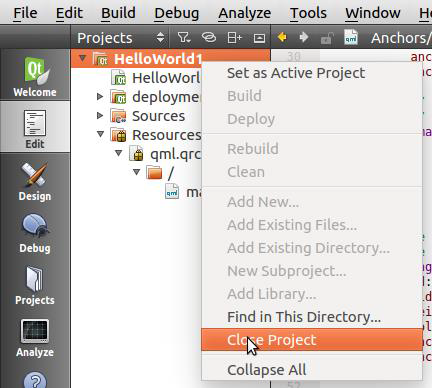Select Set as Active Project
This screenshot has width=432, height=388.
point(296,73)
